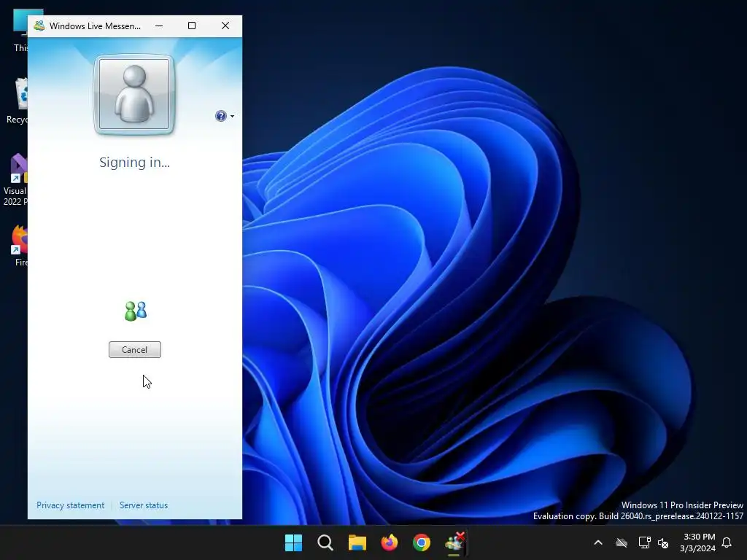Minimize the Windows Live Messenger window
This screenshot has height=560, width=747.
click(x=159, y=26)
